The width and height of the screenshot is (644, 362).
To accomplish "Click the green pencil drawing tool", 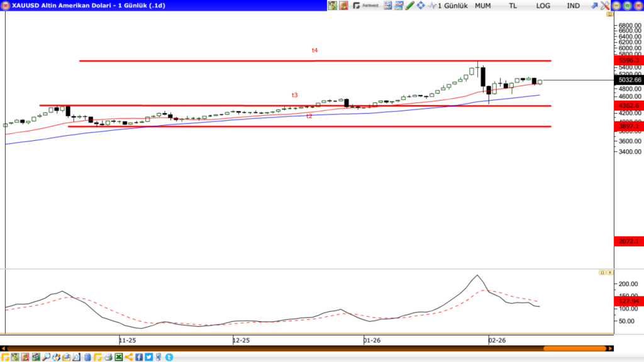I will 410,6.
